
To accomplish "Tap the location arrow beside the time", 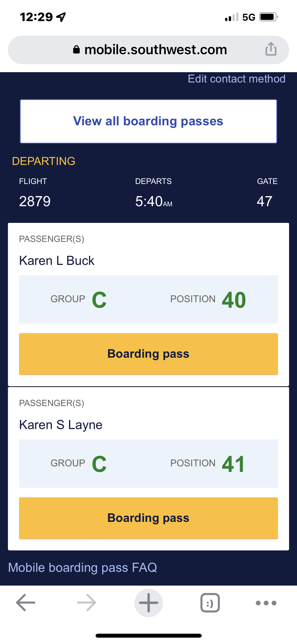I will pos(61,17).
